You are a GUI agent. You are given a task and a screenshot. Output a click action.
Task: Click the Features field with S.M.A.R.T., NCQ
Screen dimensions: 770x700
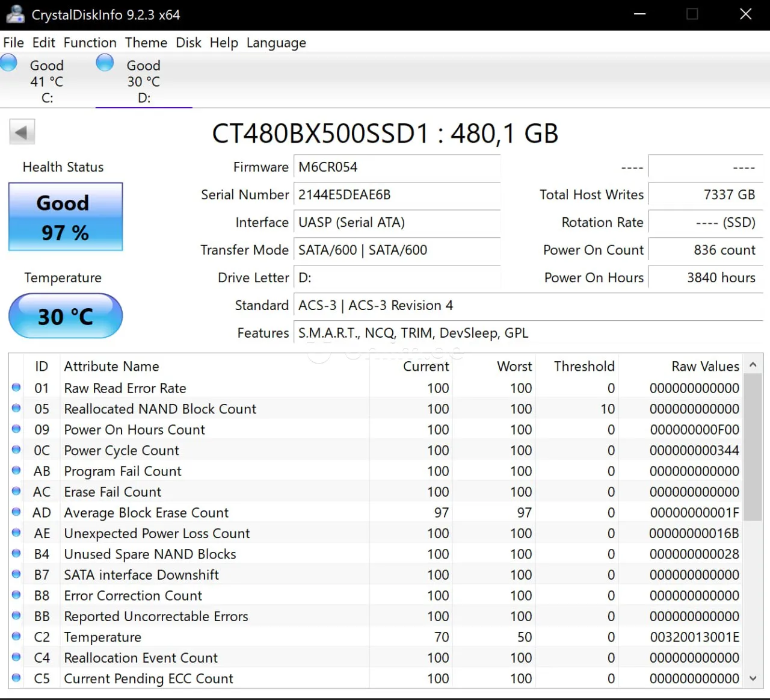(528, 333)
